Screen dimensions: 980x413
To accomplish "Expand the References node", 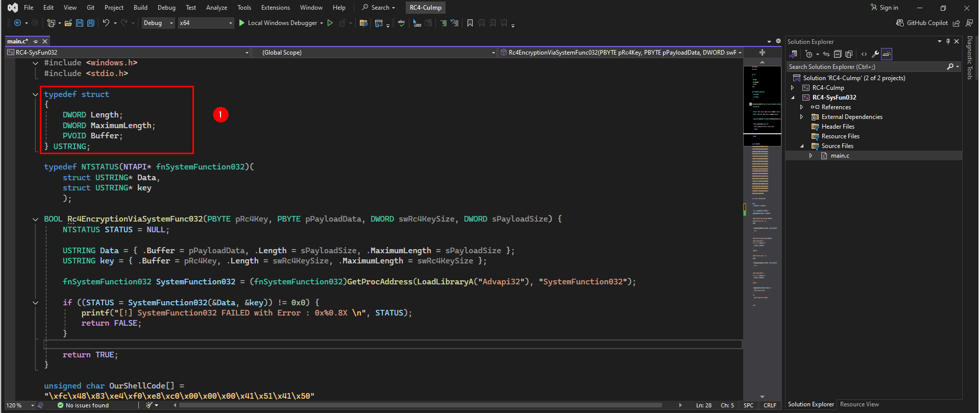I will 802,107.
